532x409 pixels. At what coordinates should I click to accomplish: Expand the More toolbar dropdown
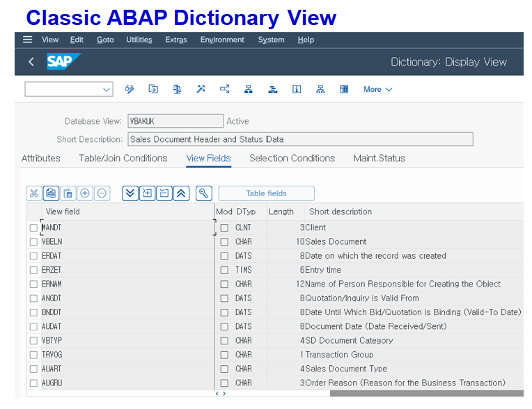(x=377, y=90)
